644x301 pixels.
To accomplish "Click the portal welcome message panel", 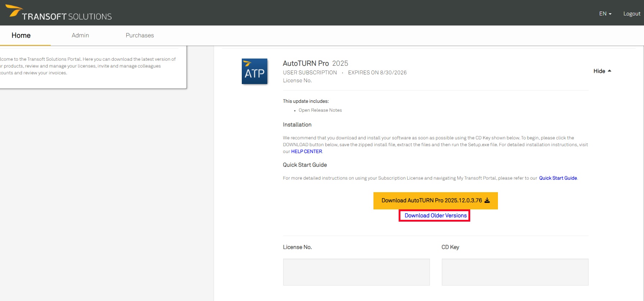I will click(90, 66).
